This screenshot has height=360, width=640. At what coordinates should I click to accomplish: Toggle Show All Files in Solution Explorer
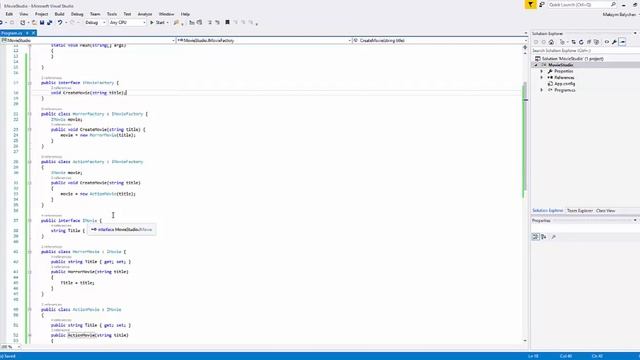pyautogui.click(x=596, y=42)
